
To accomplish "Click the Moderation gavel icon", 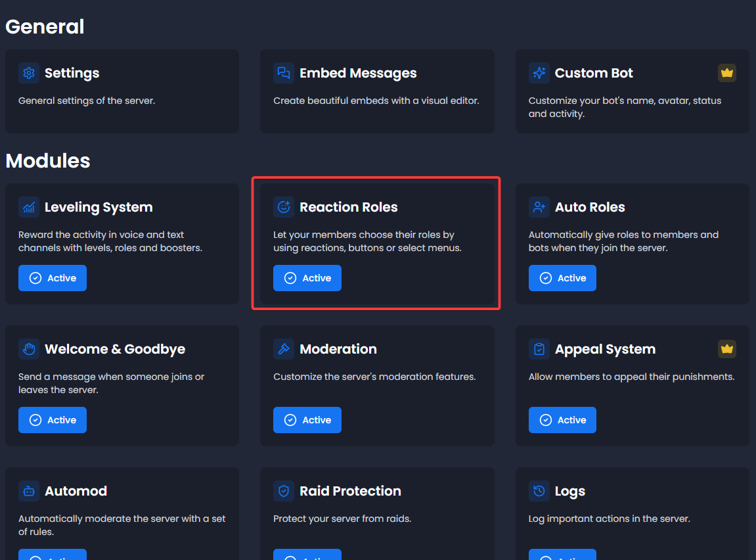I will tap(284, 349).
